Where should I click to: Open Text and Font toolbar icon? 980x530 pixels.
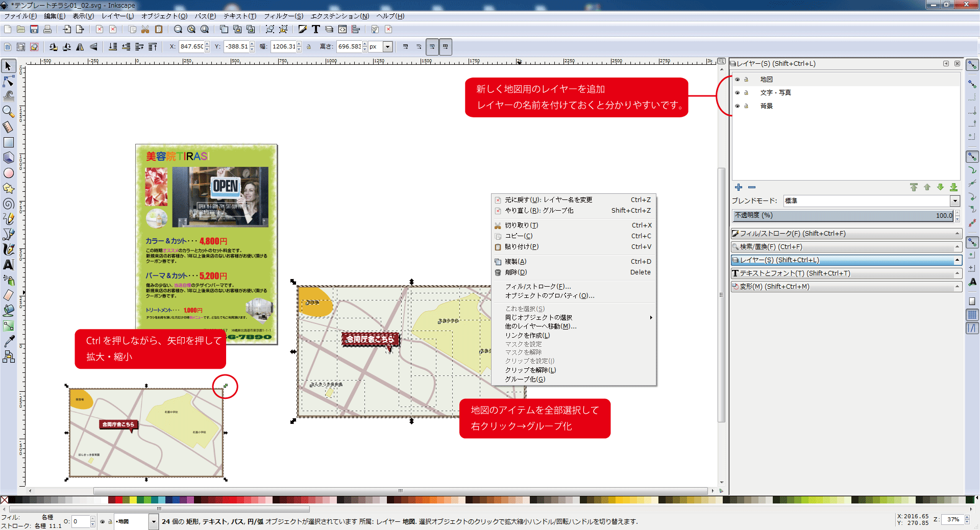pos(316,30)
